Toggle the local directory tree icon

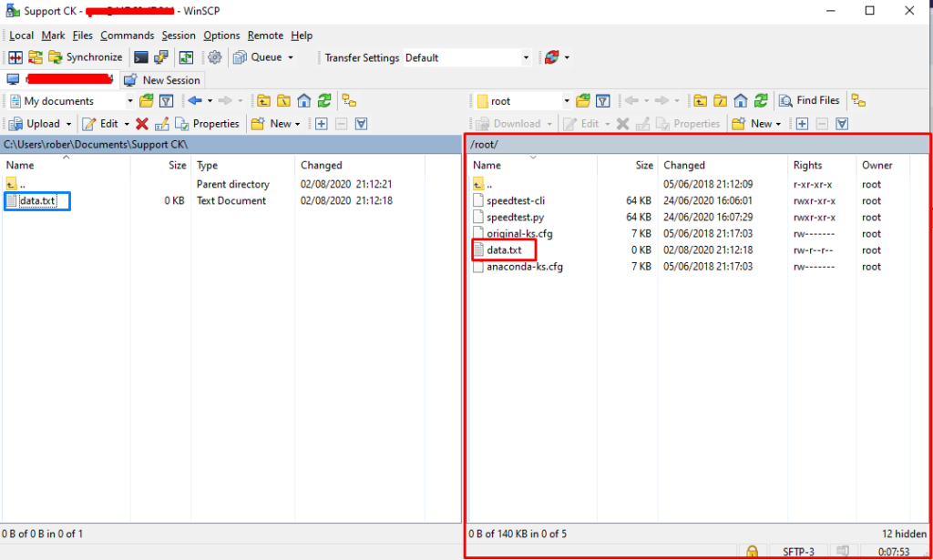[349, 101]
